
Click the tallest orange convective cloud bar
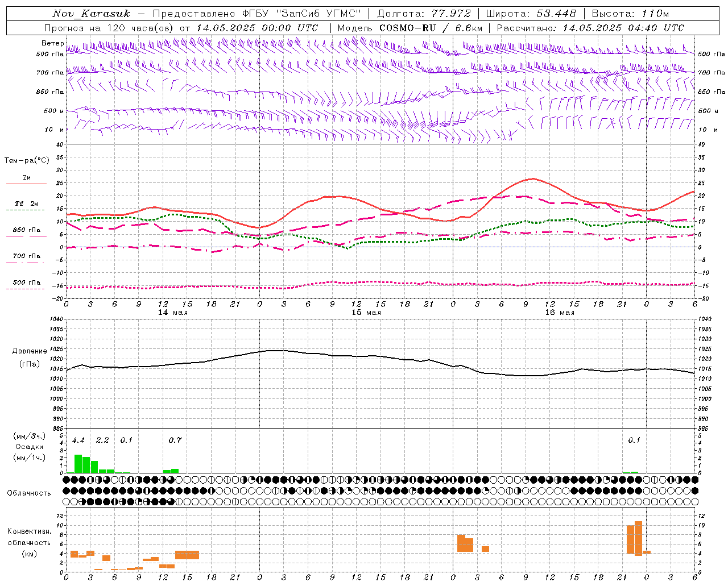639,538
